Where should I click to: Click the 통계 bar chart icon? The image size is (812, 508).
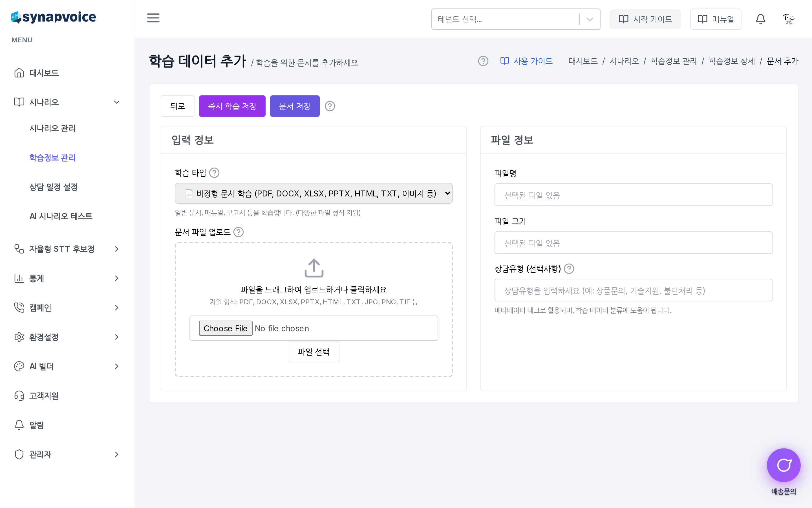point(19,278)
